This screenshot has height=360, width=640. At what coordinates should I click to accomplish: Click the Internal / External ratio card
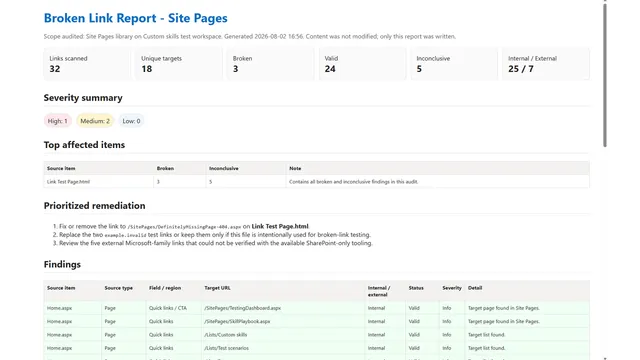pyautogui.click(x=546, y=64)
